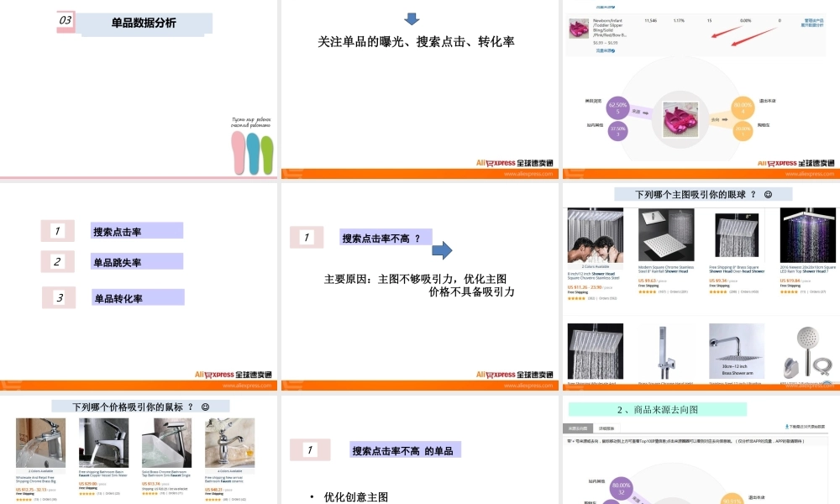Click the 下载最近30天原始数据 download link
This screenshot has height=504, width=840.
806,427
